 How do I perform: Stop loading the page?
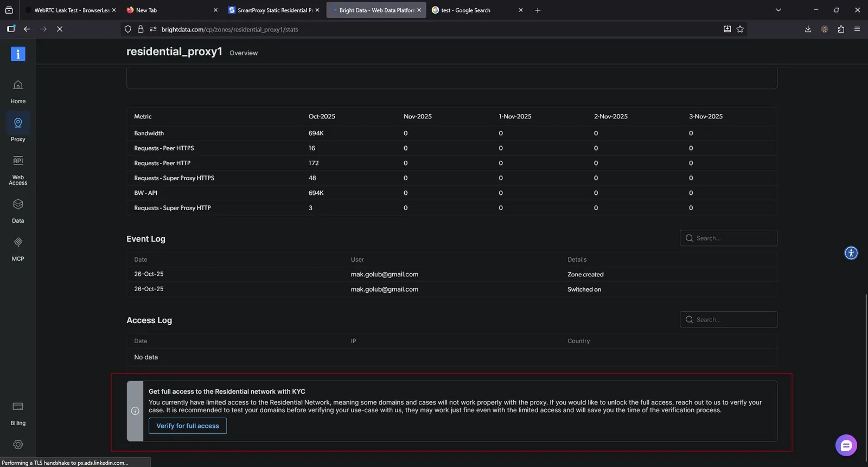60,29
